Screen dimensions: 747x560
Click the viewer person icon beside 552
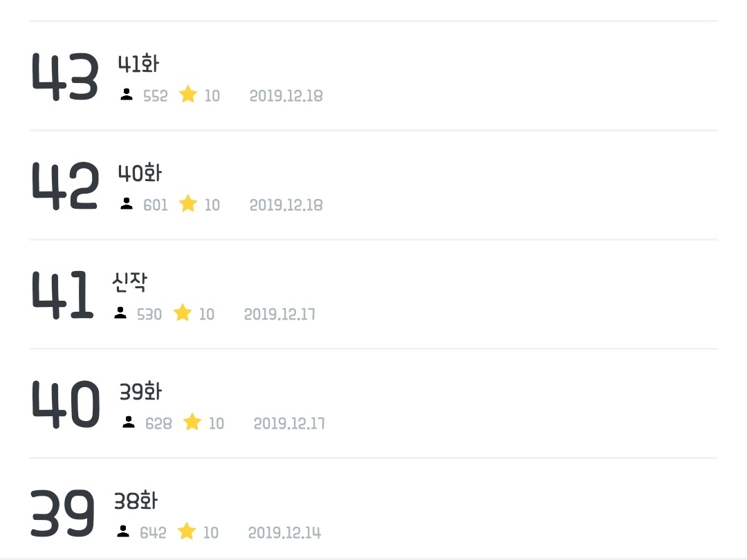tap(127, 95)
